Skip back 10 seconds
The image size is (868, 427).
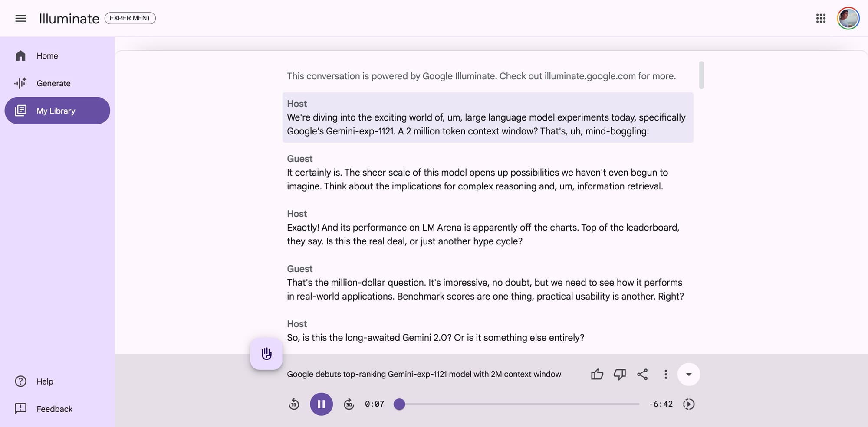294,404
